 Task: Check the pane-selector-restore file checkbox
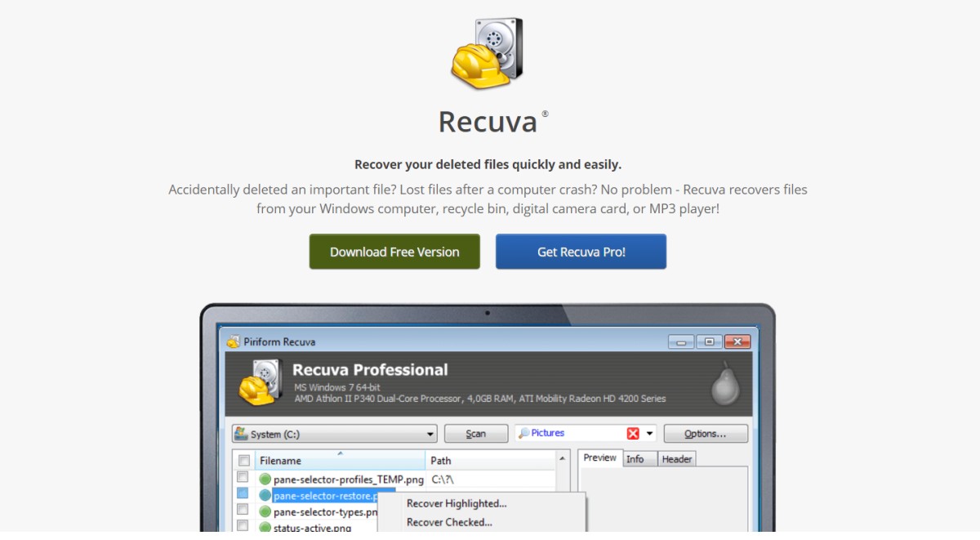(x=243, y=493)
